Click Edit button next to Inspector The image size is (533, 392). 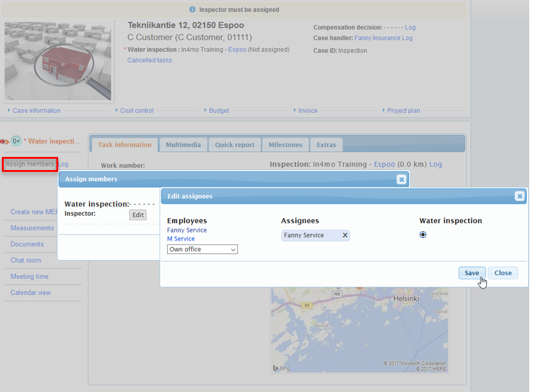pos(138,215)
